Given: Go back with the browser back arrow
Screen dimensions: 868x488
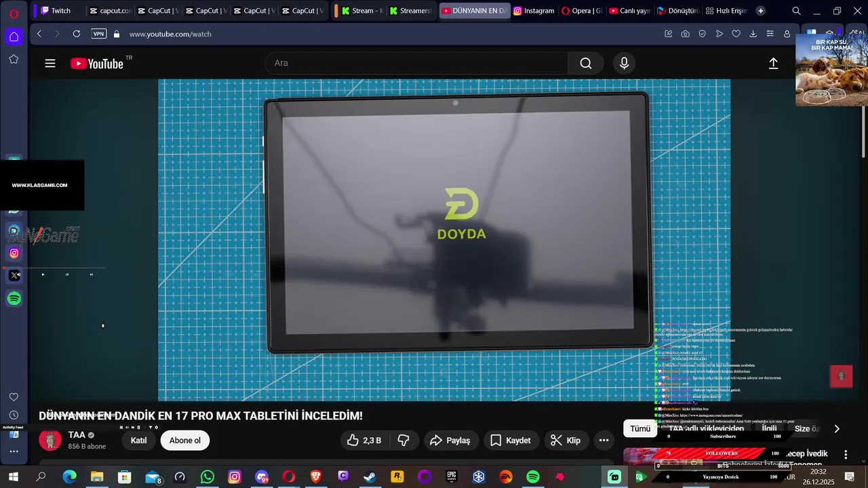Looking at the screenshot, I should pos(39,34).
